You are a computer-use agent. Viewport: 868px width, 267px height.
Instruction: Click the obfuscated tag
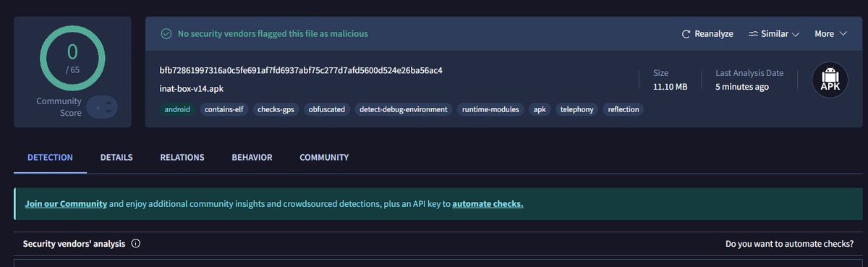coord(327,109)
